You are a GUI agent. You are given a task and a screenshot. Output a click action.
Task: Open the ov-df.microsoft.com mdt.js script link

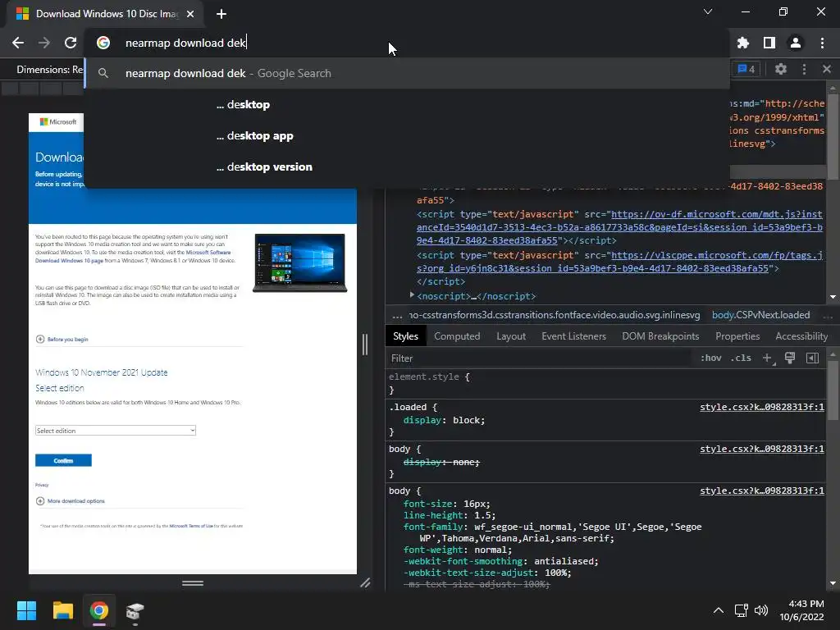pos(620,228)
